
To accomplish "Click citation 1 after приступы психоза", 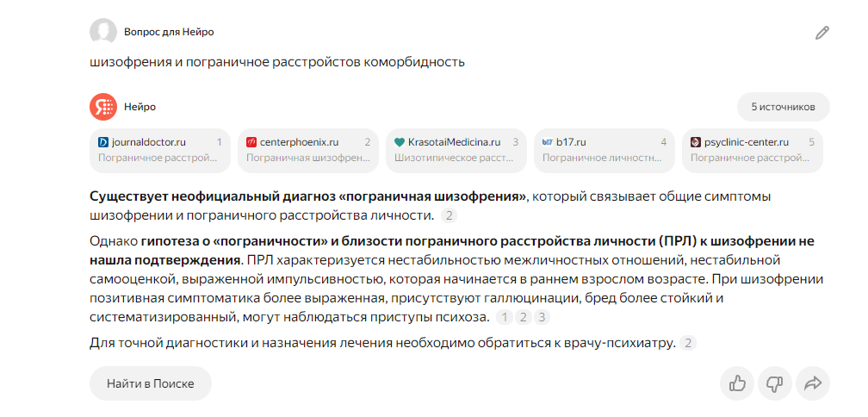I will coord(505,317).
